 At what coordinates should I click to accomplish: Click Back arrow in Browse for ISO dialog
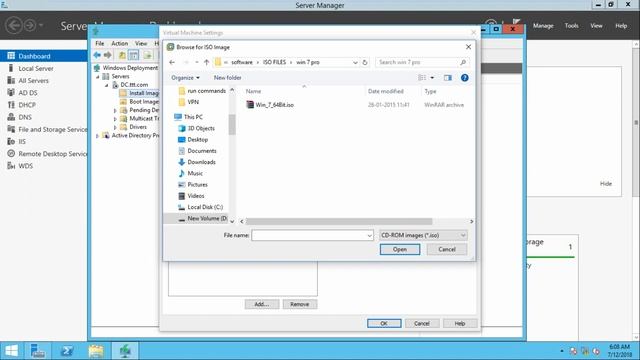172,62
